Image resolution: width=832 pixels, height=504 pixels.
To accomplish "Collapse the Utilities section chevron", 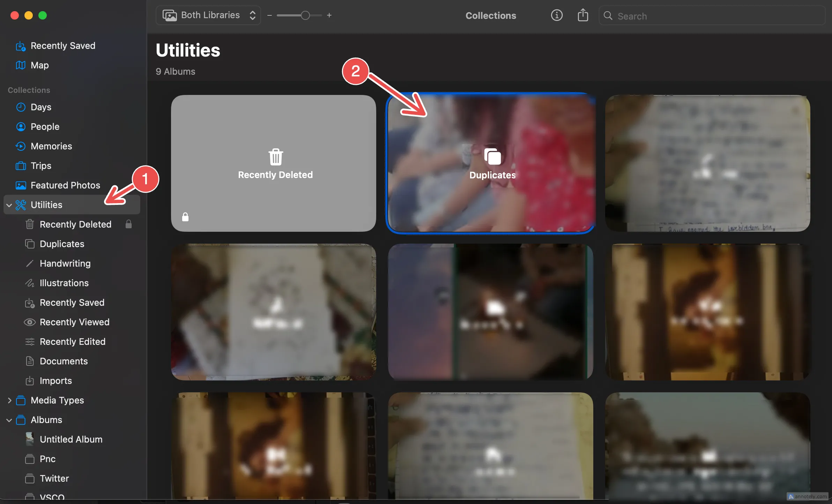I will click(9, 205).
